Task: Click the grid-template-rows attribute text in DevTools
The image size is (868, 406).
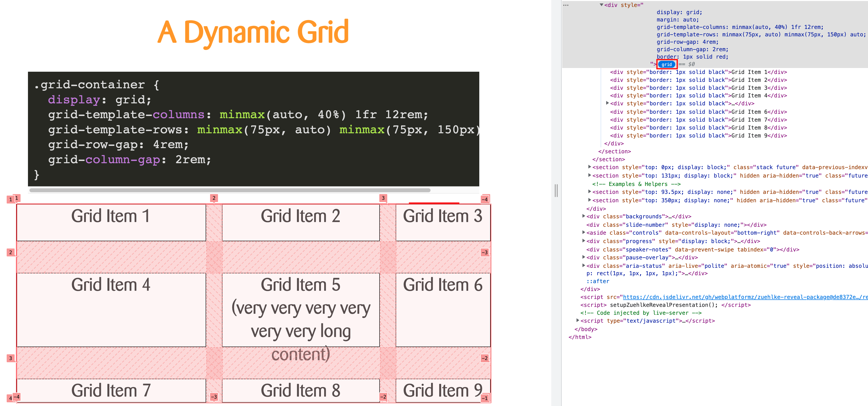Action: click(x=761, y=34)
